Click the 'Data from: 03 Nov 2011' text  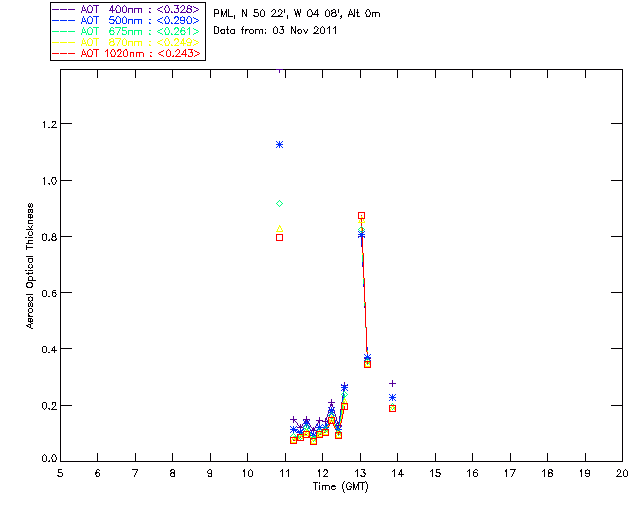coord(275,30)
